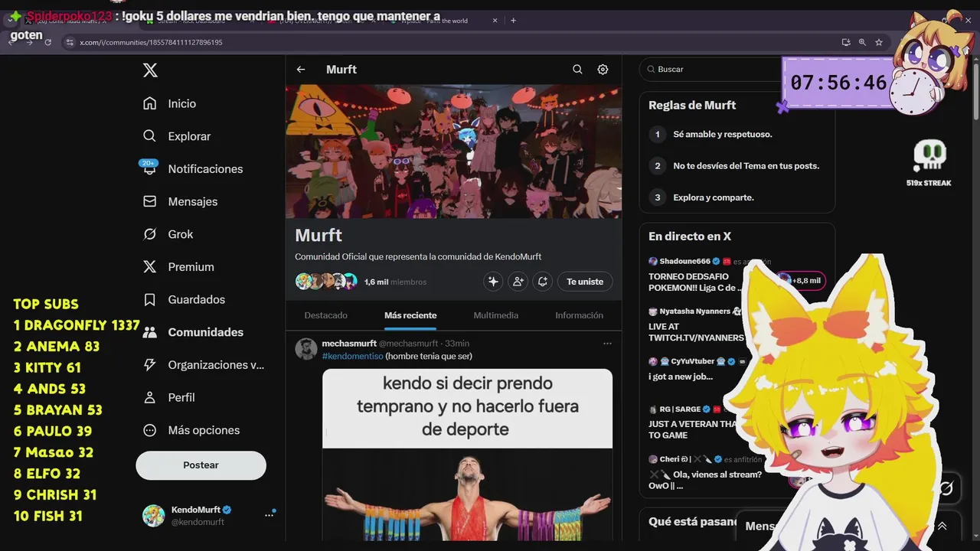Switch to the Multimedia tab
The image size is (980, 551).
(x=495, y=315)
